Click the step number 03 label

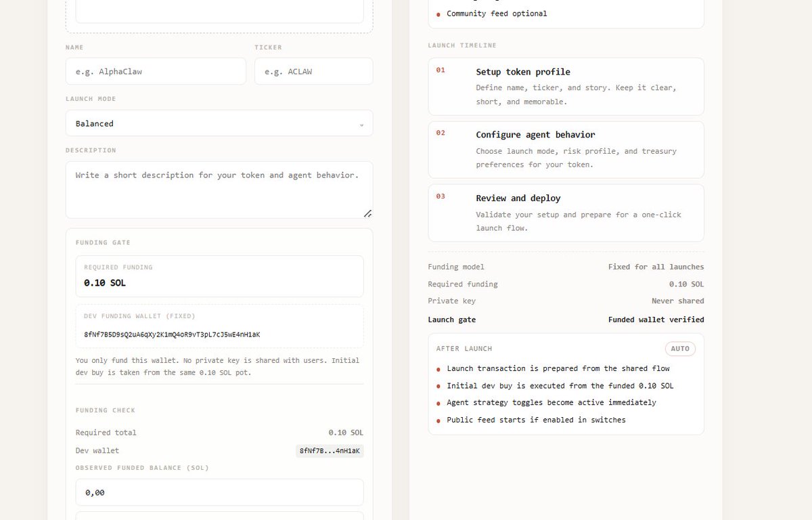(x=441, y=196)
